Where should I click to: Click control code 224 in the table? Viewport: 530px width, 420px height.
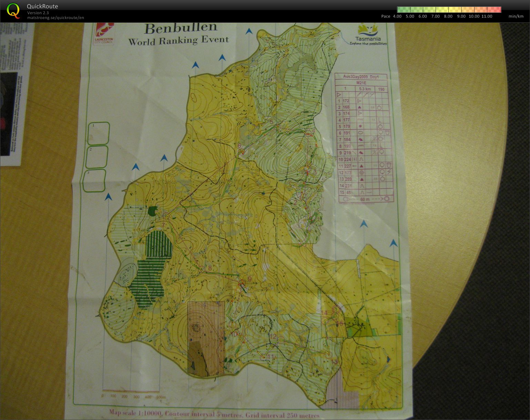click(347, 159)
